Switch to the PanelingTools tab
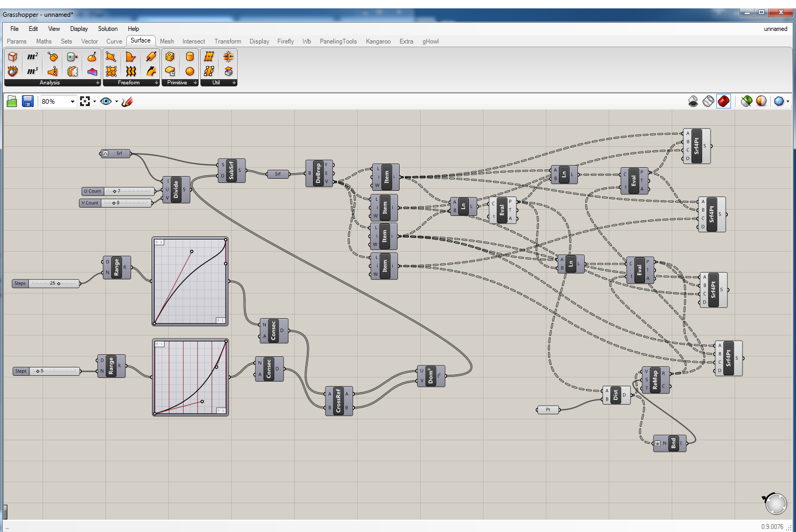 point(338,41)
